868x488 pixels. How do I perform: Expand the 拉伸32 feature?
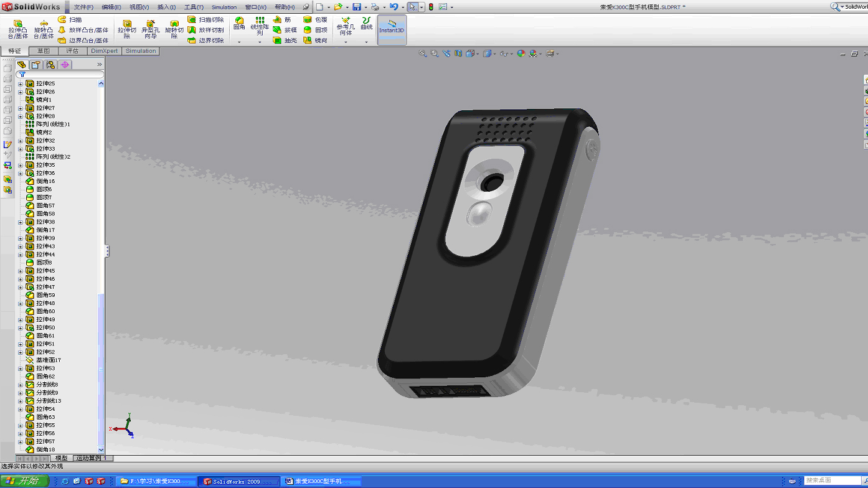pyautogui.click(x=20, y=141)
